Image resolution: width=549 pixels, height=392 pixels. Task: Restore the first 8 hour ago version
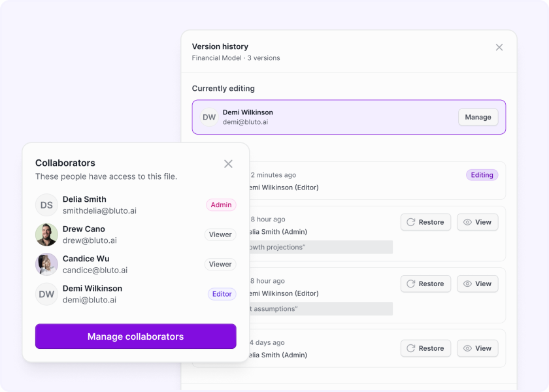click(425, 222)
